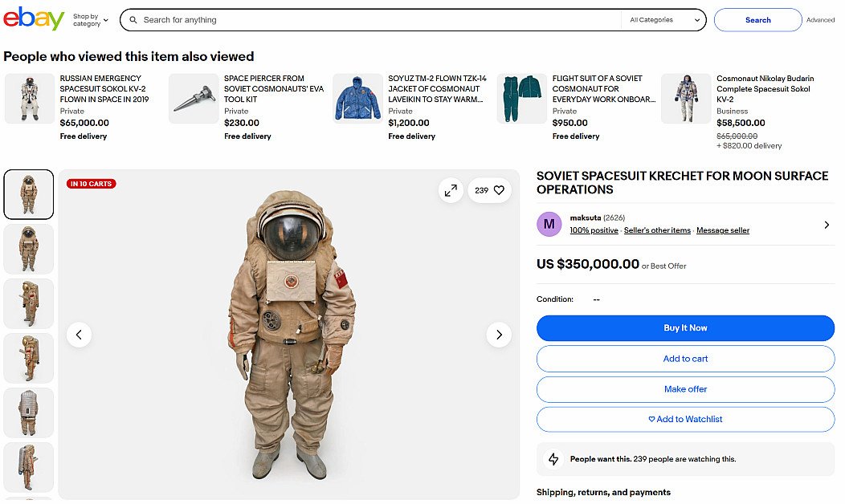This screenshot has width=845, height=504.
Task: Open Advanced search link
Action: [820, 20]
